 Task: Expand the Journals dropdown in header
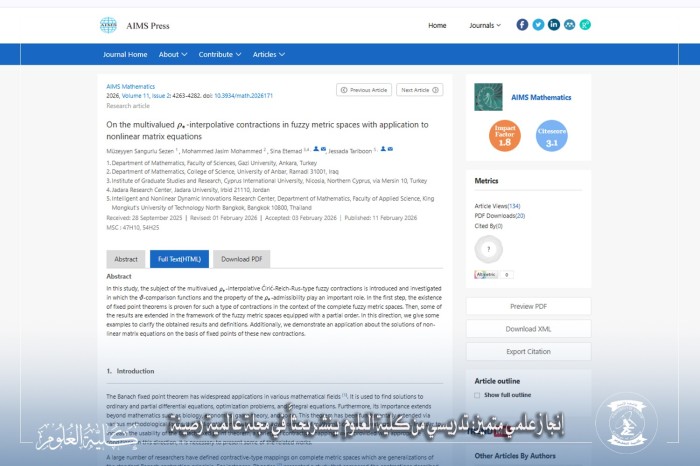(484, 25)
